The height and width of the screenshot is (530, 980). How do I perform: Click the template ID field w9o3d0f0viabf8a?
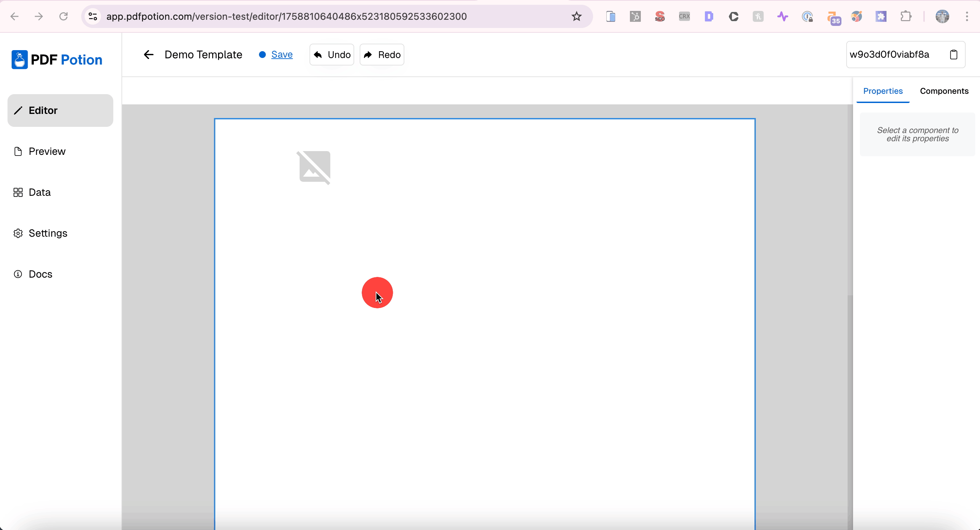click(x=890, y=55)
